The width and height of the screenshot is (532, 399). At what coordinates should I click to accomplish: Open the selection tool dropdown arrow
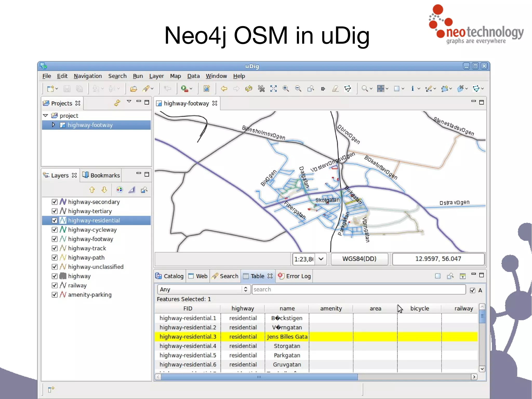[x=403, y=89]
